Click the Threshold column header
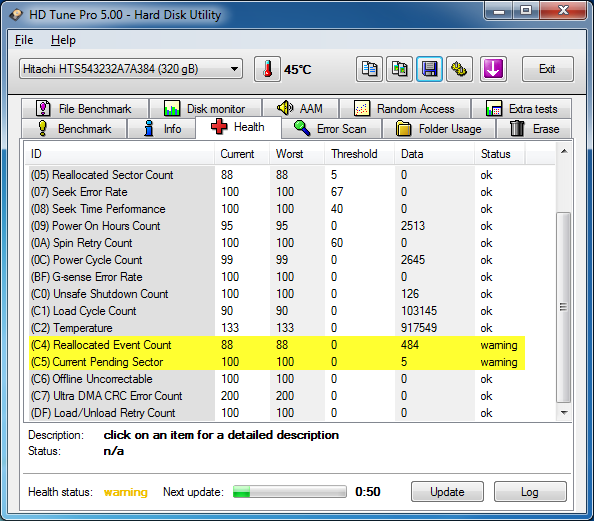594x521 pixels. coord(360,154)
